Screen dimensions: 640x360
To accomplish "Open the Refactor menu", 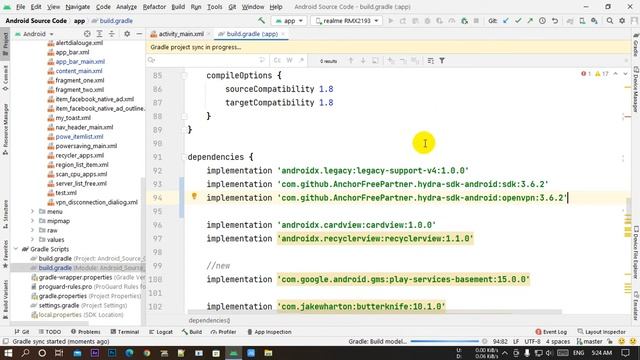I will [154, 7].
